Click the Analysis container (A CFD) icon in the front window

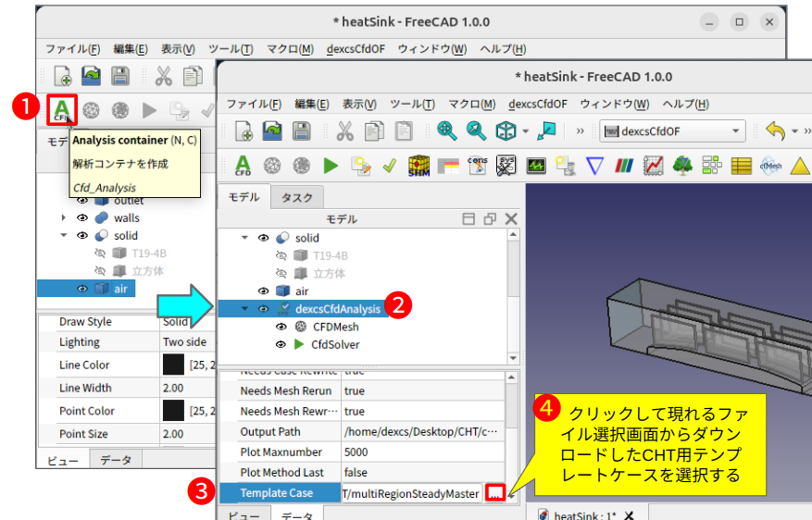pos(243,166)
